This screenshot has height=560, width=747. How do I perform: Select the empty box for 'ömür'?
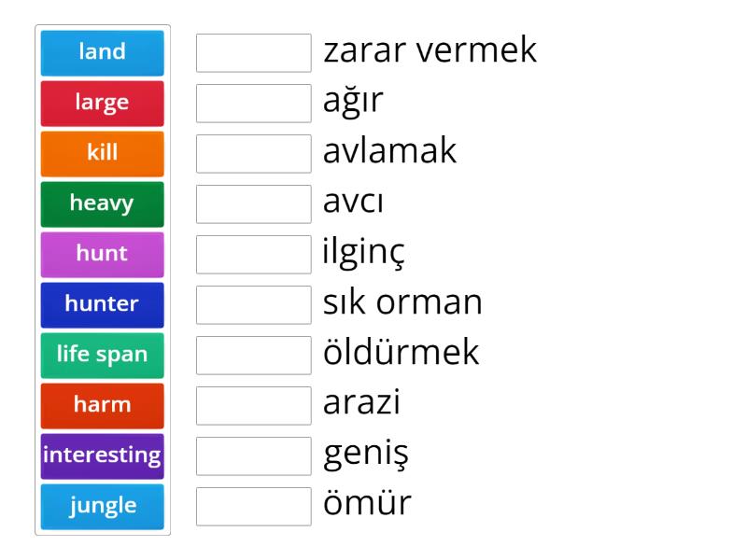click(254, 507)
